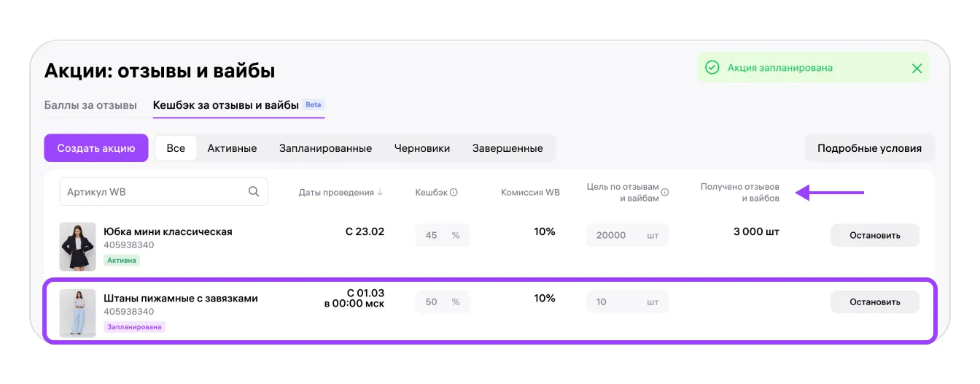This screenshot has height=384, width=980.
Task: Click the 'Комиссия WB' column header
Action: 530,193
